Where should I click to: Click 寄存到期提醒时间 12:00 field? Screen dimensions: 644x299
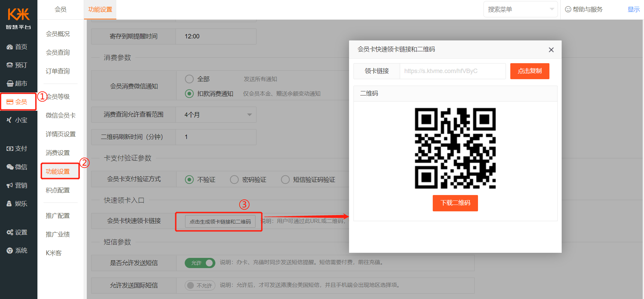[216, 36]
